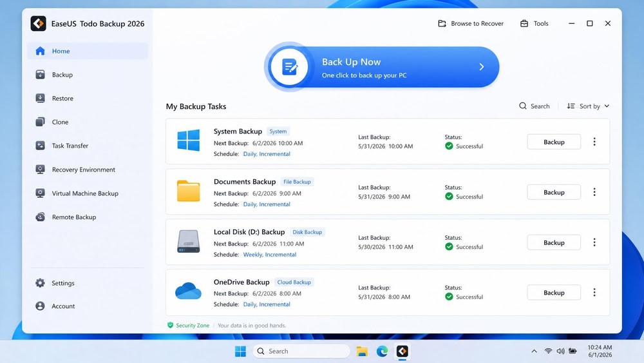
Task: Click the arrow chevron on Back Up Now
Action: 481,66
